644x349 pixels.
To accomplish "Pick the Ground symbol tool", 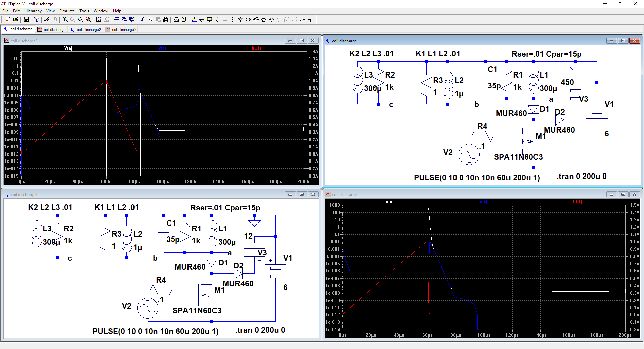I will (x=202, y=20).
